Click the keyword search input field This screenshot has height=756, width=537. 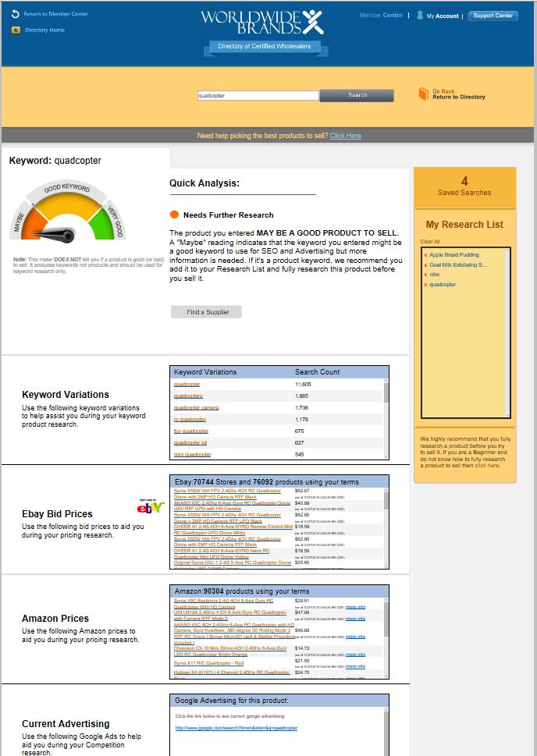tap(258, 95)
